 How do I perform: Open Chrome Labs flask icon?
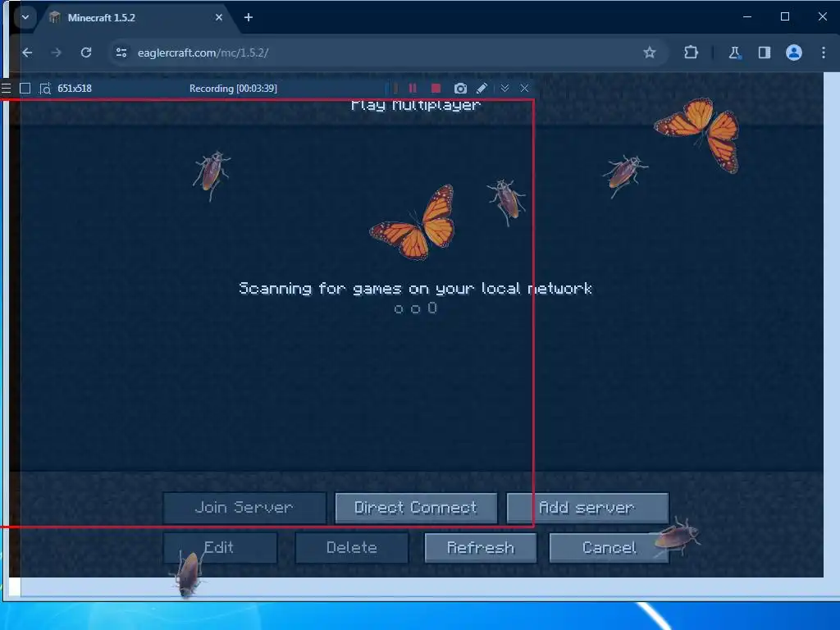pos(734,52)
